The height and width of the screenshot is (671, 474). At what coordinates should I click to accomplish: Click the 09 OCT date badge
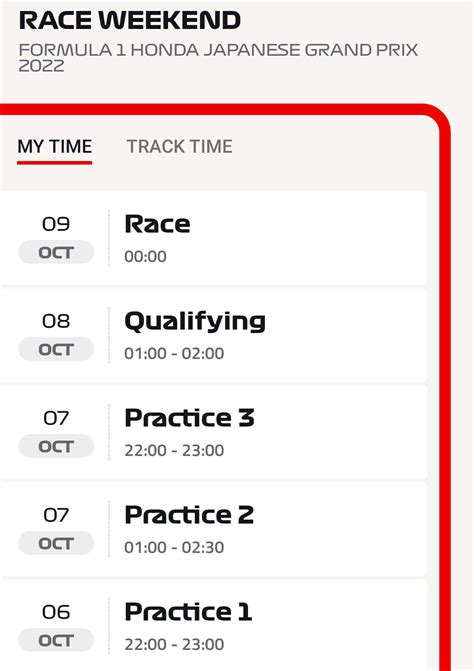[56, 239]
